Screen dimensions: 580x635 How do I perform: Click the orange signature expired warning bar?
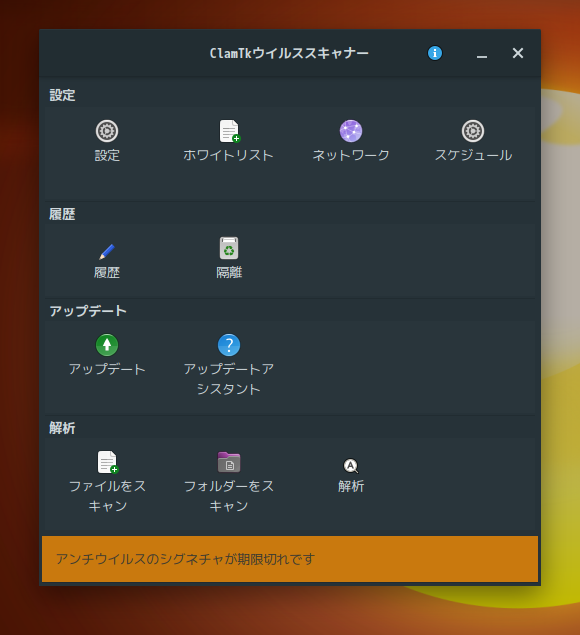coord(290,559)
